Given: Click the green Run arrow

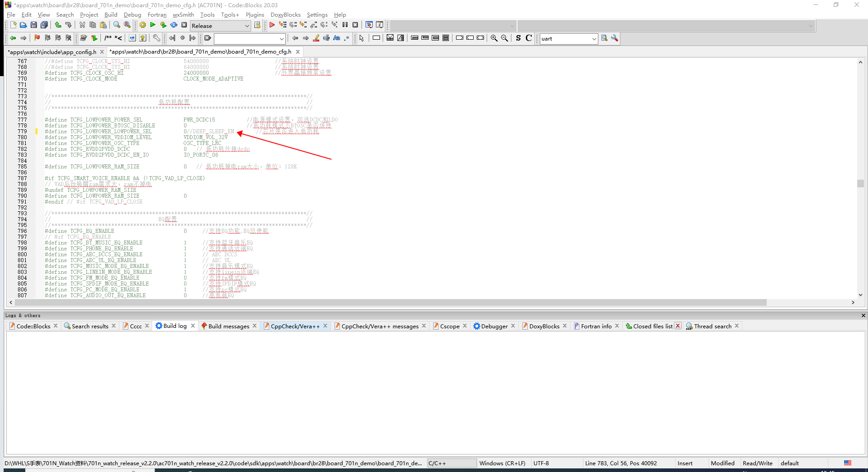Looking at the screenshot, I should click(153, 25).
